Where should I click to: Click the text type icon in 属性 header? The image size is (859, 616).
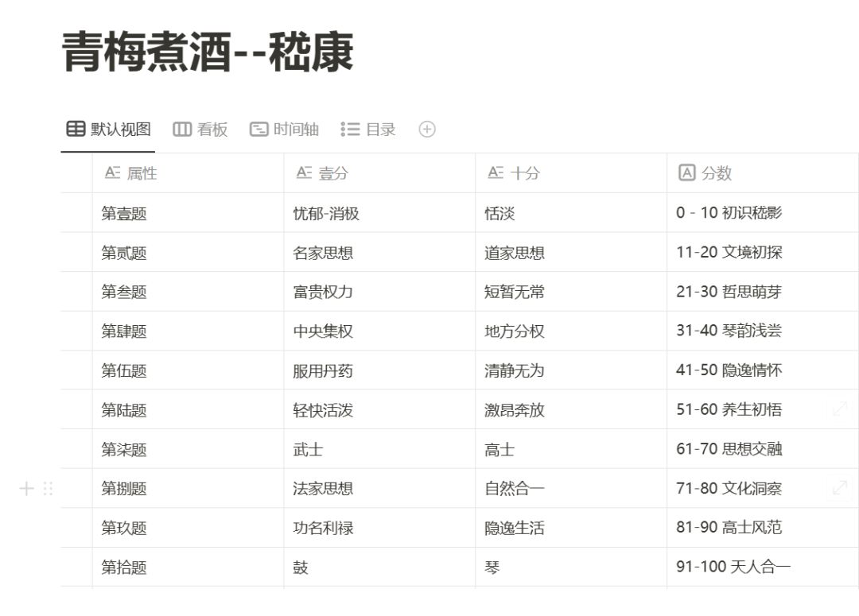[112, 172]
